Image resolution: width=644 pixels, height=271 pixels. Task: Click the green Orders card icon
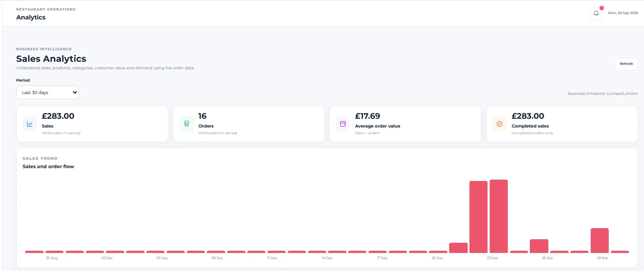(x=186, y=124)
